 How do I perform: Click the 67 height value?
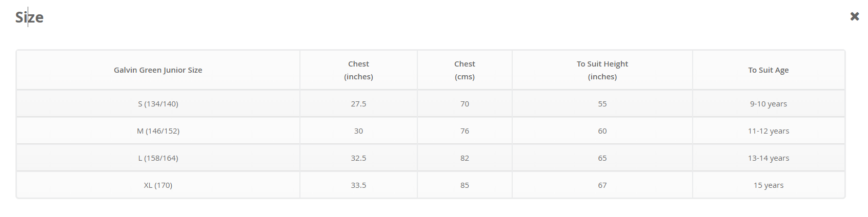(602, 185)
